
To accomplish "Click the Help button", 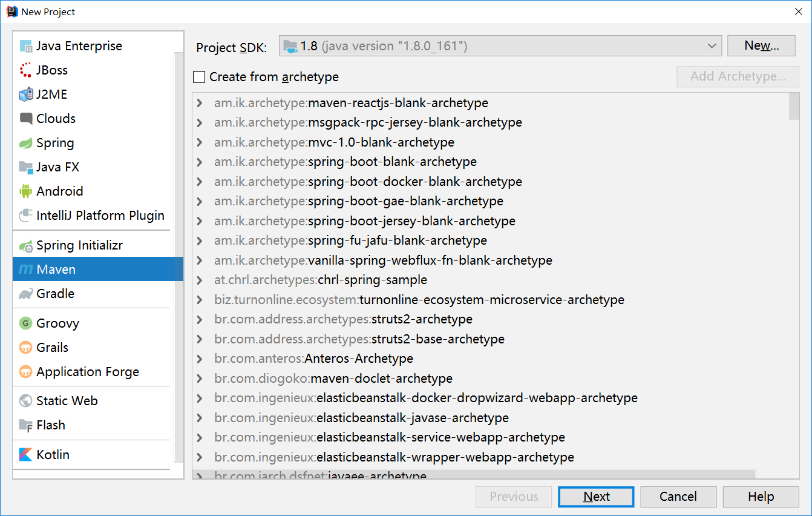I will point(761,497).
